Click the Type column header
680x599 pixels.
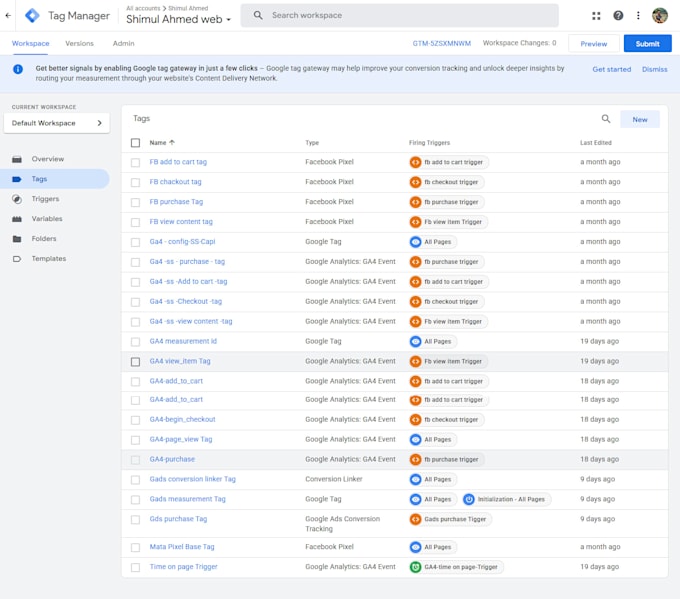click(312, 143)
